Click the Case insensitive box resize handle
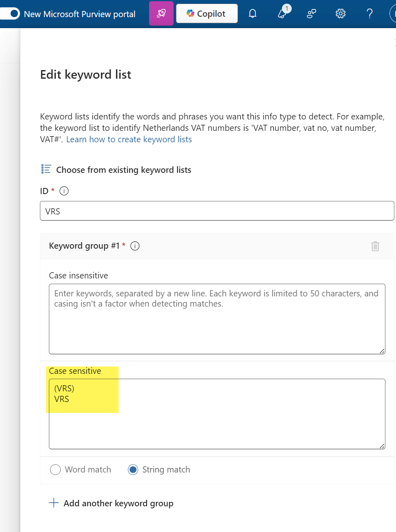The image size is (396, 532). click(382, 351)
